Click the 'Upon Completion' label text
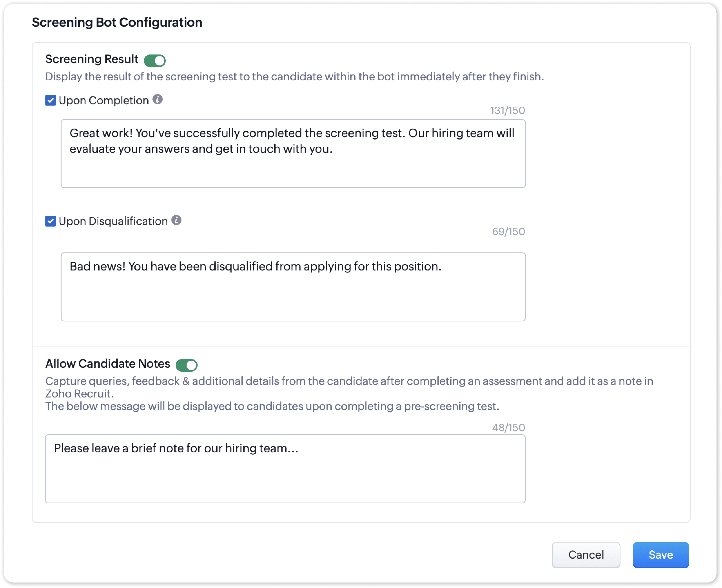The image size is (722, 588). tap(104, 100)
